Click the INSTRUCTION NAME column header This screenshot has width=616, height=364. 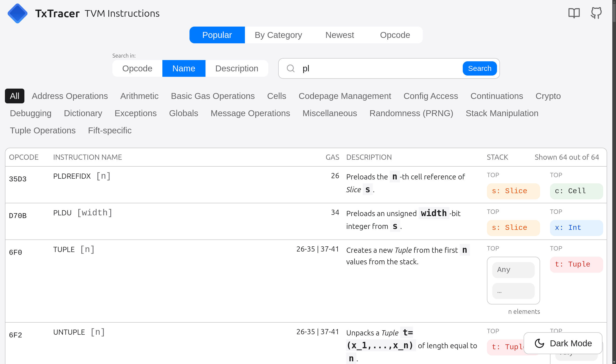tap(87, 157)
